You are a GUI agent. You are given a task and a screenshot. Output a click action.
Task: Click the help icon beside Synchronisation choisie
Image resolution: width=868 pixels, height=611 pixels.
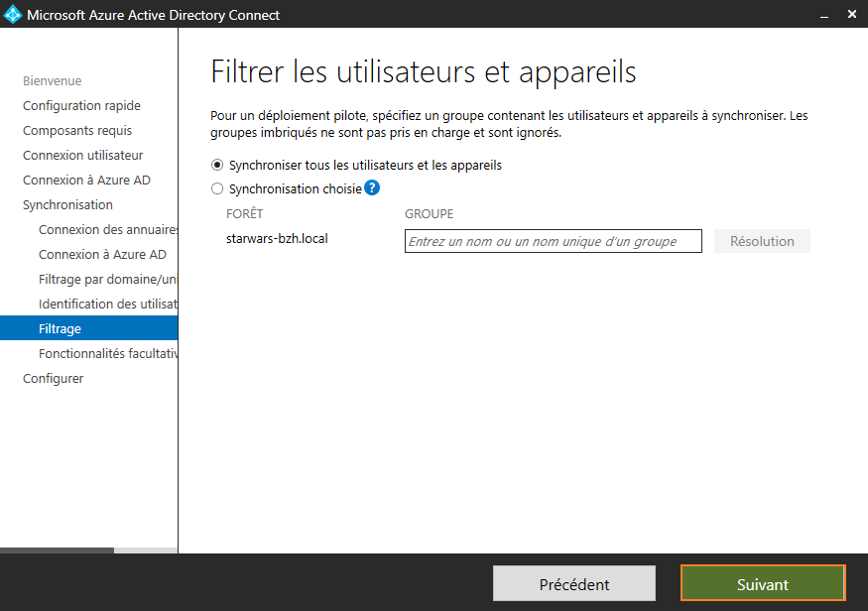tap(372, 188)
